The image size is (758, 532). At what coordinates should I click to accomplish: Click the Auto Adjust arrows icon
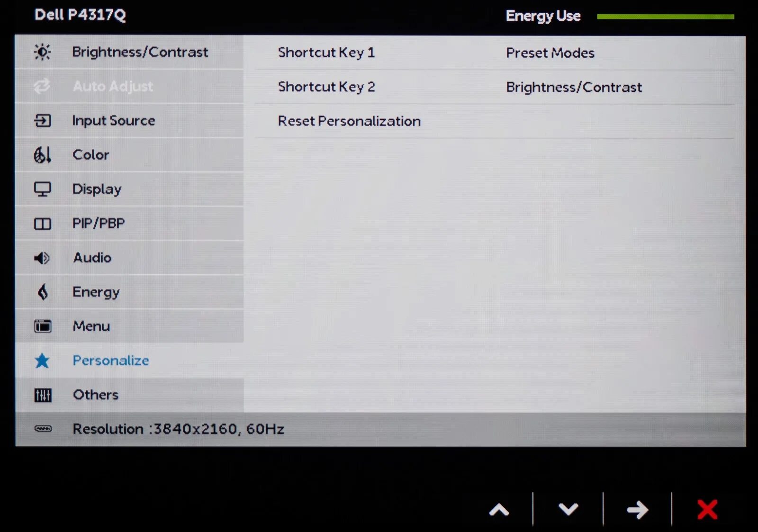(42, 86)
